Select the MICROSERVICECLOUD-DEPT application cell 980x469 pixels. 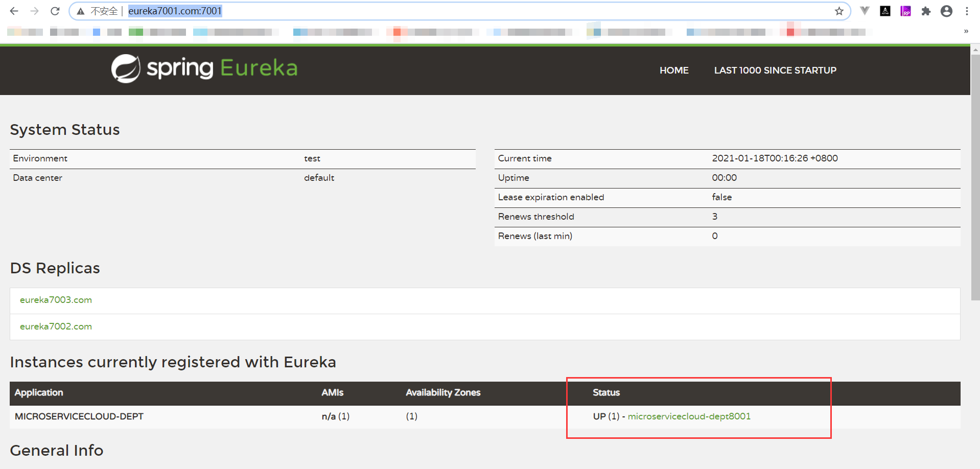coord(79,416)
